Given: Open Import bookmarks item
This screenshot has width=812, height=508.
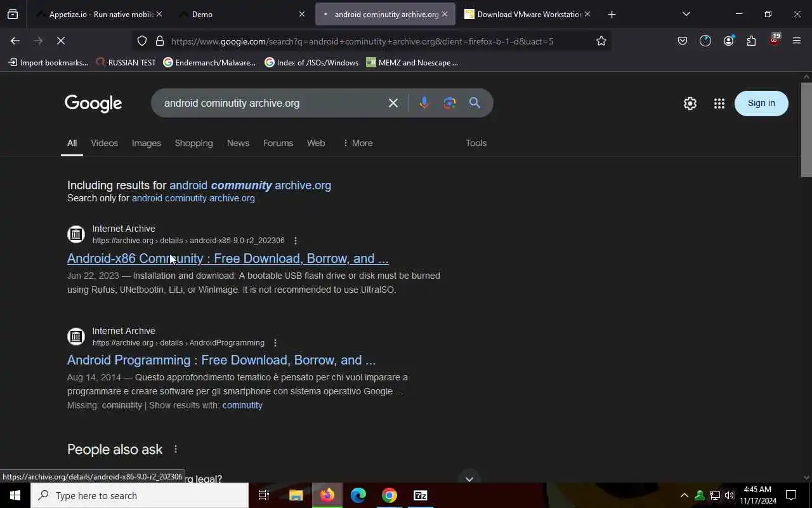Looking at the screenshot, I should (x=48, y=62).
